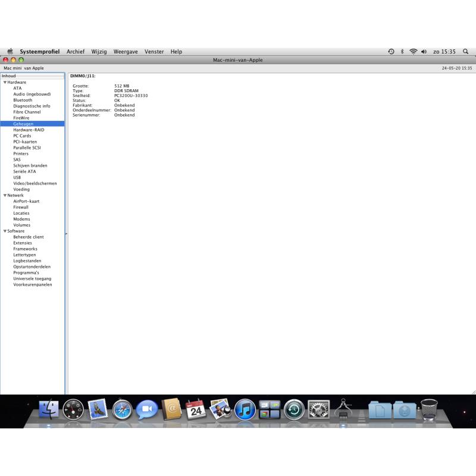Collapse the Netwerk section triangle
The height and width of the screenshot is (476, 476).
(5, 196)
